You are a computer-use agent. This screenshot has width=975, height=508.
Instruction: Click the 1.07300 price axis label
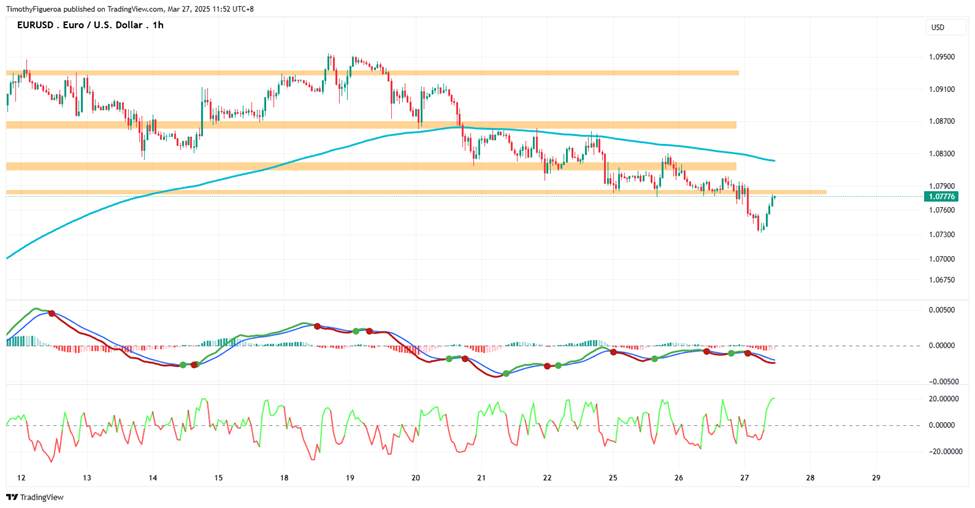coord(942,234)
